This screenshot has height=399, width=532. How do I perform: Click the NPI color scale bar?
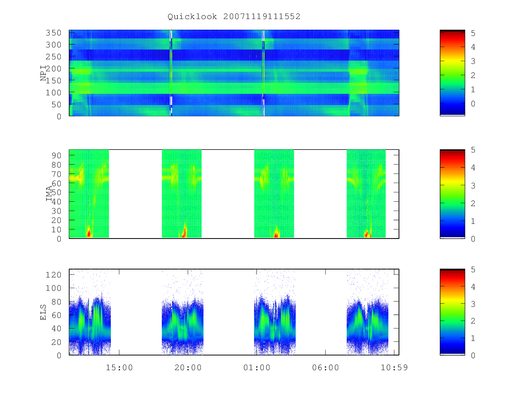pos(452,73)
